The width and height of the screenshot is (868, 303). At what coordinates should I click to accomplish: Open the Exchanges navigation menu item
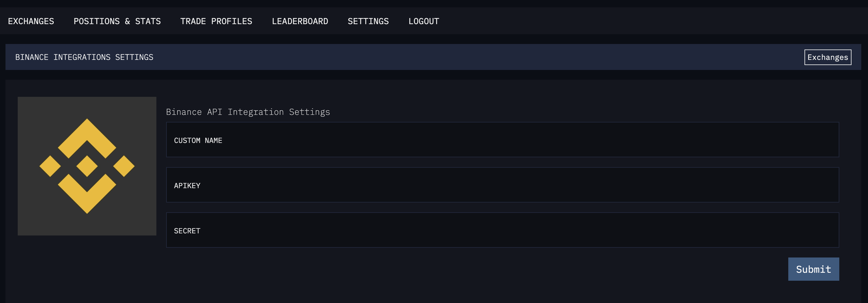coord(31,21)
